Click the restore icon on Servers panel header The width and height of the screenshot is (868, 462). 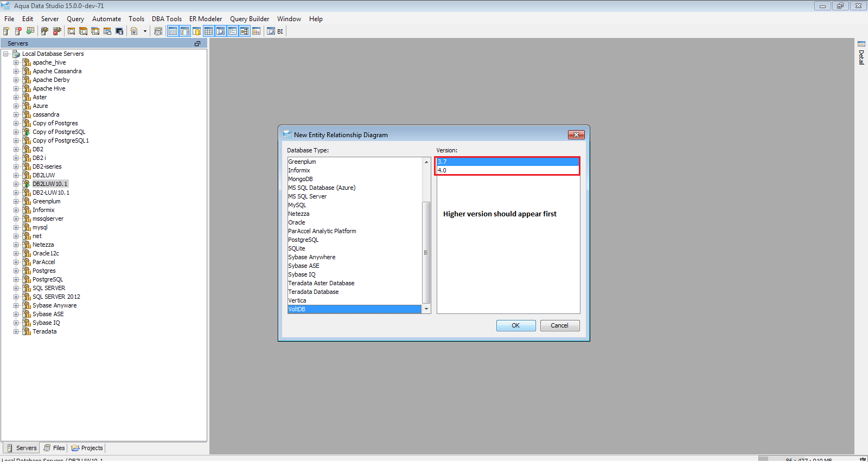197,43
